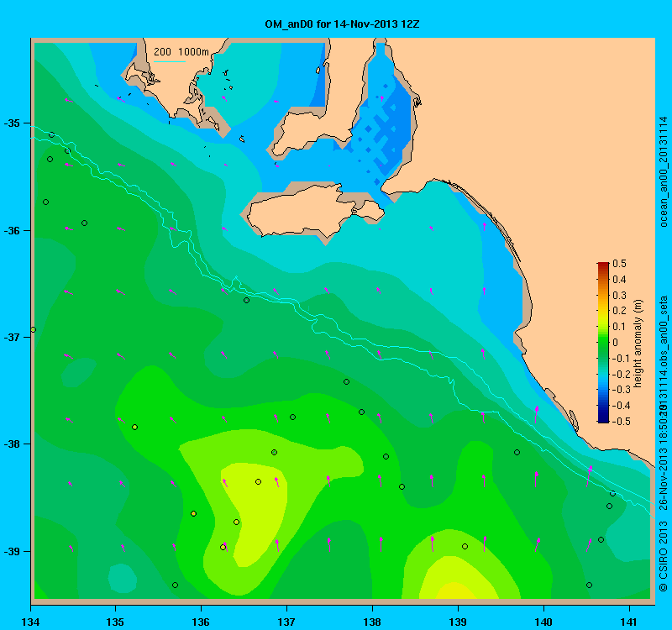Click the "200 1000m" contour legend label
Image resolution: width=672 pixels, height=630 pixels.
click(181, 52)
